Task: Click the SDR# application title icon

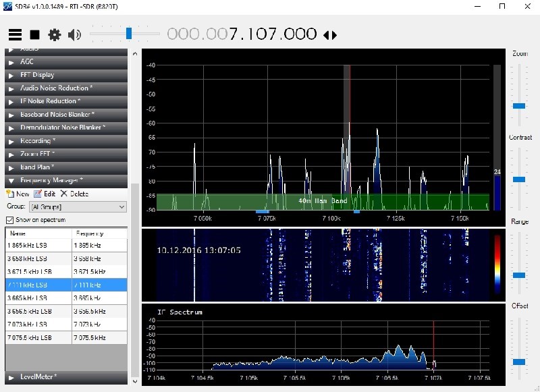Action: click(x=7, y=6)
